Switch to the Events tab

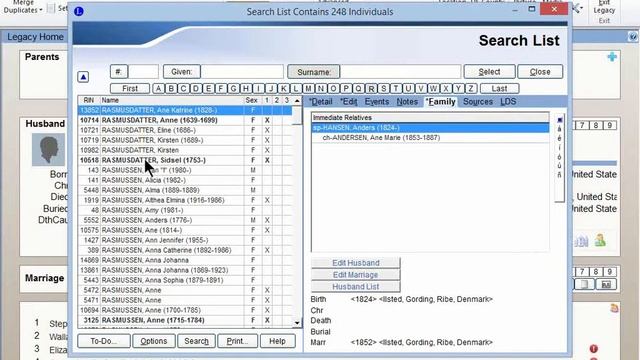[x=377, y=102]
